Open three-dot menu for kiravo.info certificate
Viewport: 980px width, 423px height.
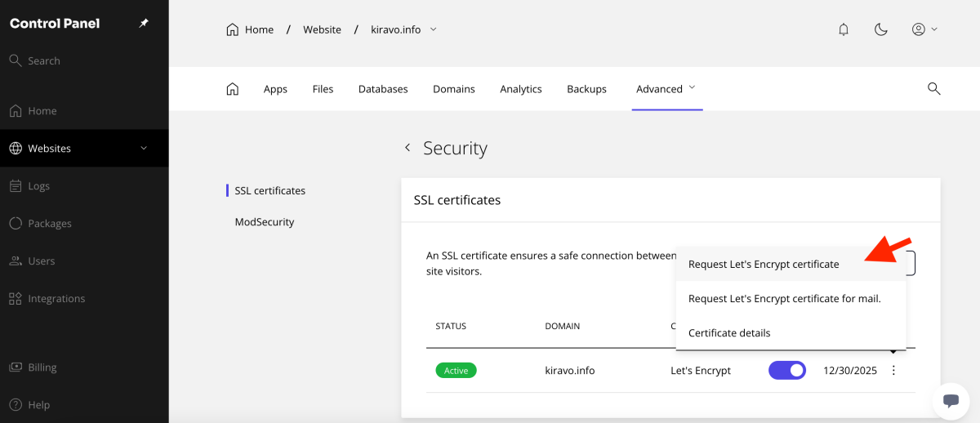click(x=893, y=371)
